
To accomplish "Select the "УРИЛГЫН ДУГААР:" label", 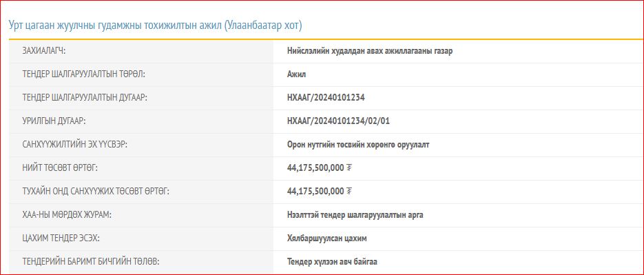I will point(54,122).
